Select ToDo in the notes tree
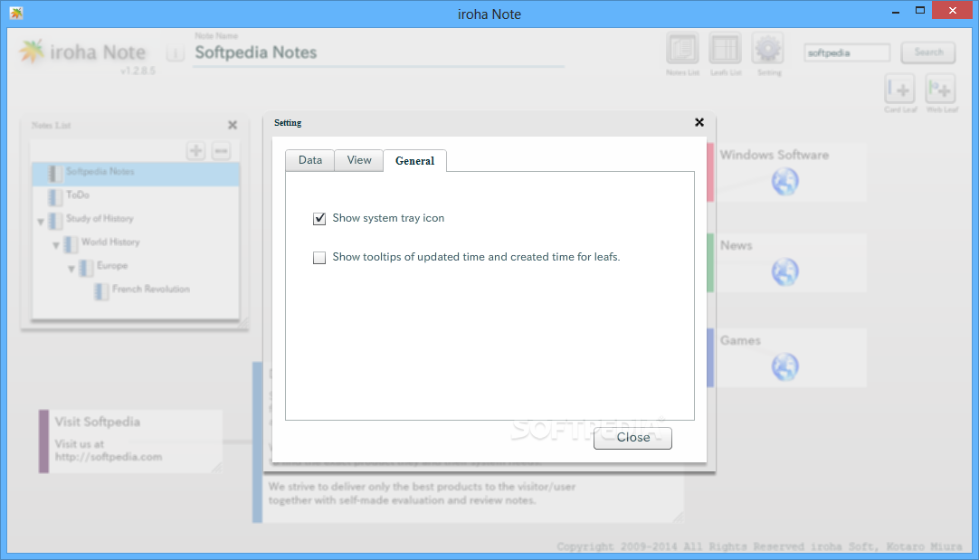This screenshot has width=979, height=560. [x=136, y=196]
